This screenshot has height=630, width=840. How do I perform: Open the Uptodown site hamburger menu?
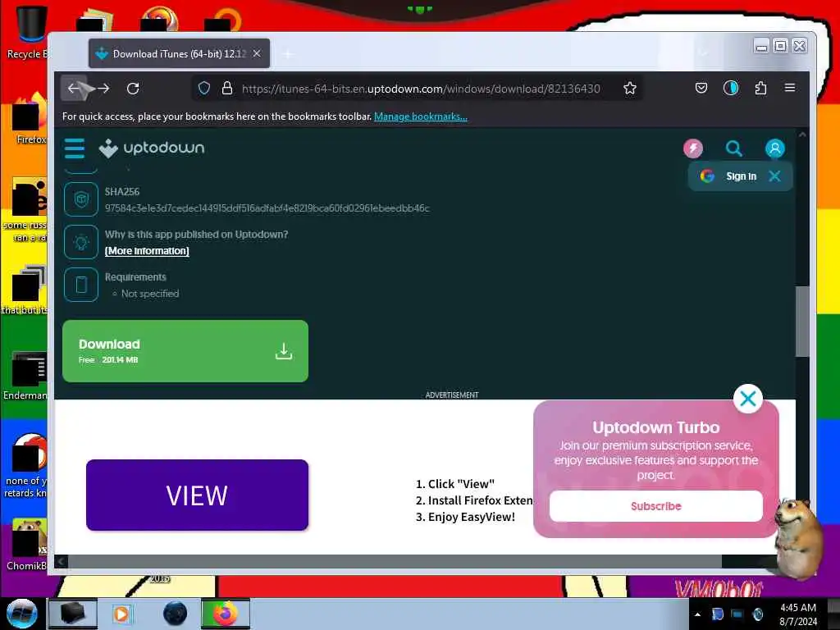pyautogui.click(x=75, y=148)
